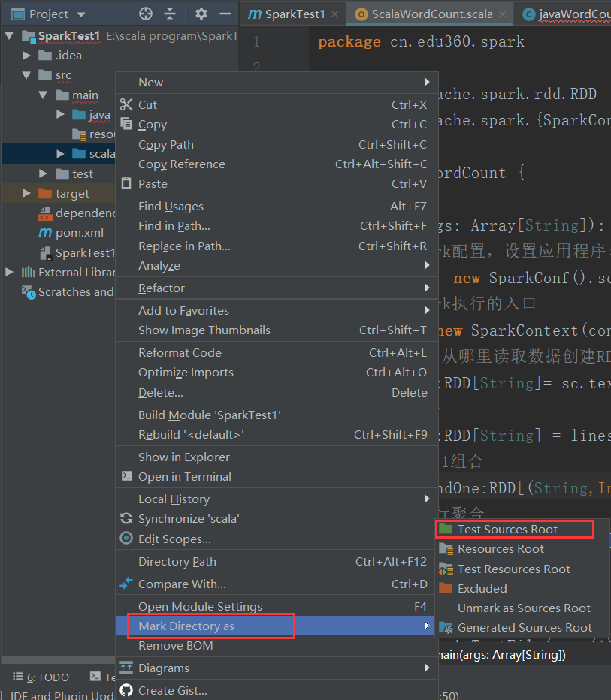Select the Open in Terminal icon
Viewport: 611px width, 700px height.
(x=126, y=476)
